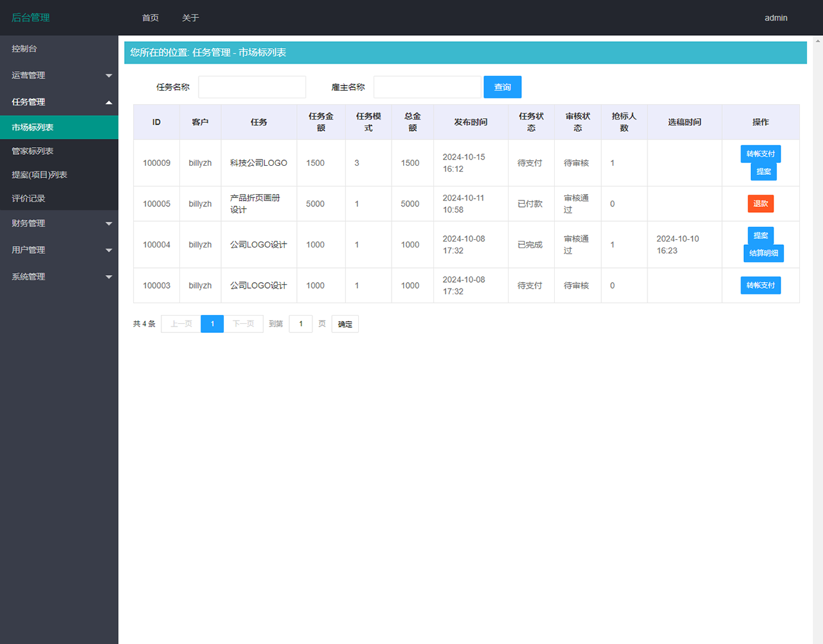This screenshot has width=823, height=644.
Task: Select 市场标列表 in the sidebar
Action: (x=59, y=127)
